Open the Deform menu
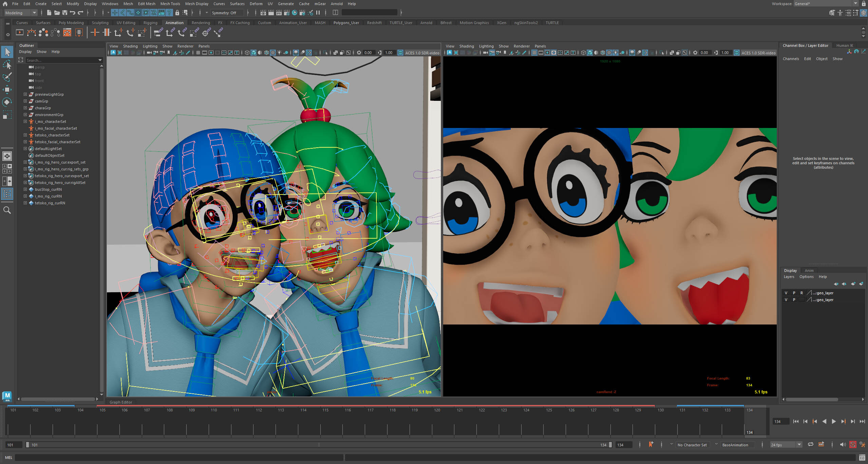 pos(256,4)
